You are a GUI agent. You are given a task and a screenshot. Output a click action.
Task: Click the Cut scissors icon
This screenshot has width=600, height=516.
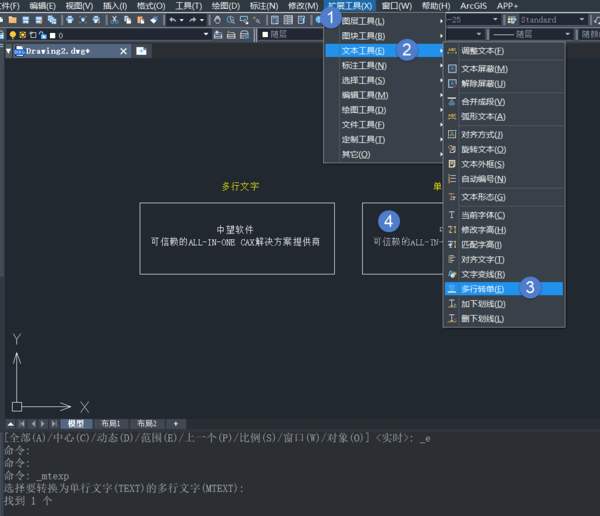pos(114,20)
